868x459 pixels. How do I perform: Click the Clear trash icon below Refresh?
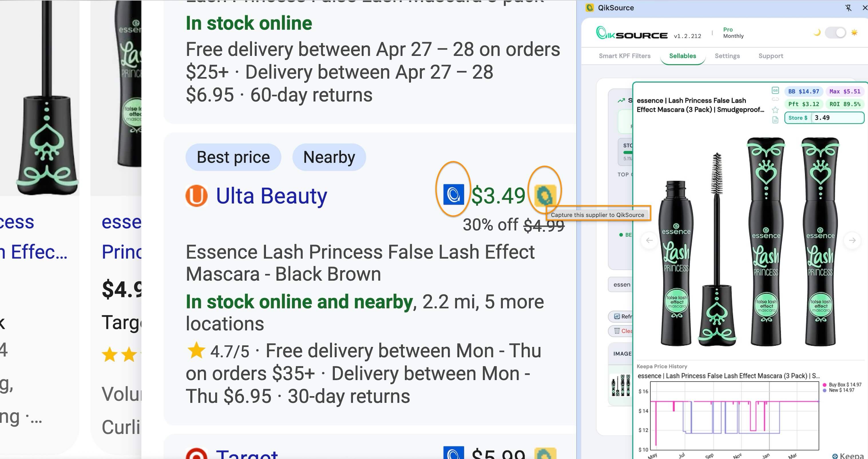[x=617, y=331]
